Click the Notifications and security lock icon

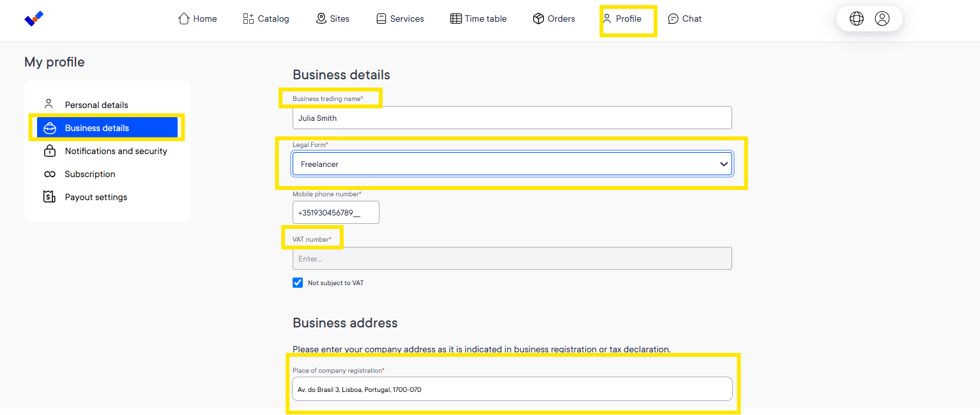(x=49, y=151)
